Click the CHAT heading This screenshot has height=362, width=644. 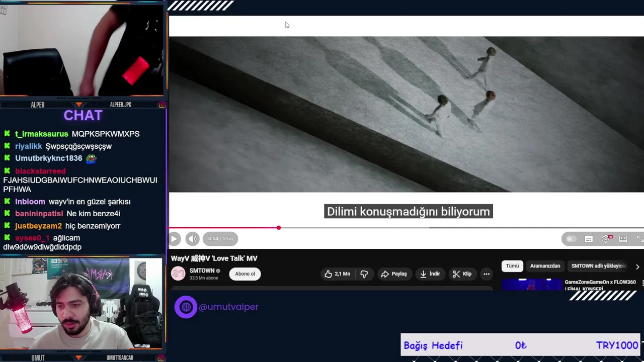tap(83, 116)
